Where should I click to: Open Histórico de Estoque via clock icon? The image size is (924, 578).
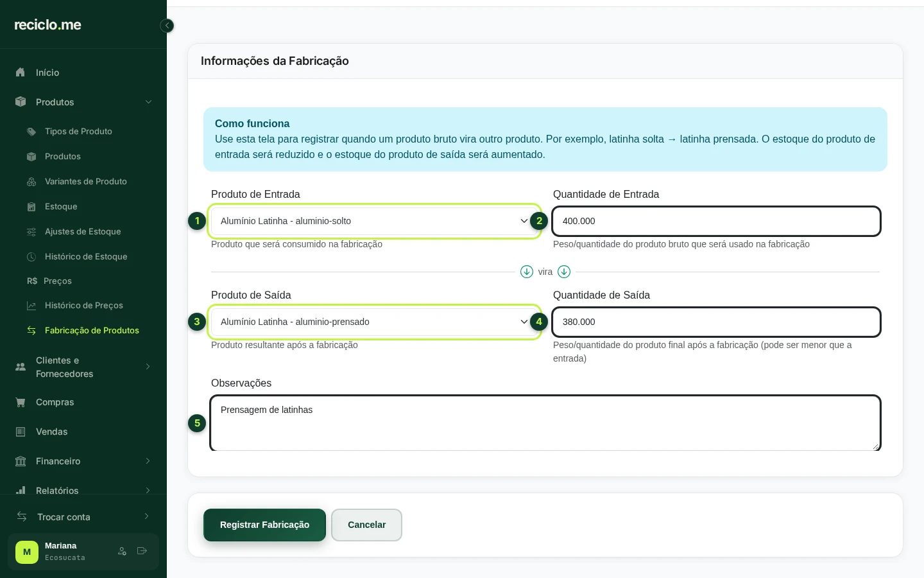pyautogui.click(x=31, y=257)
